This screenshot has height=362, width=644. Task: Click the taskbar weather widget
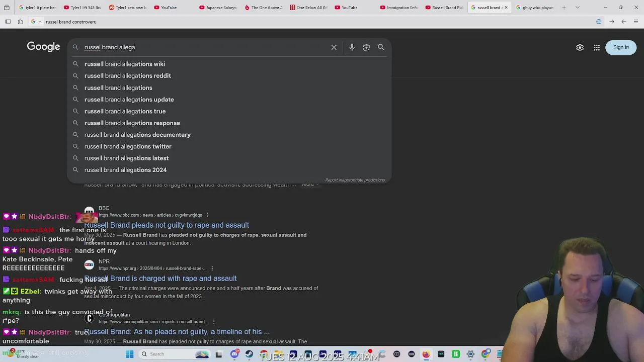23,354
